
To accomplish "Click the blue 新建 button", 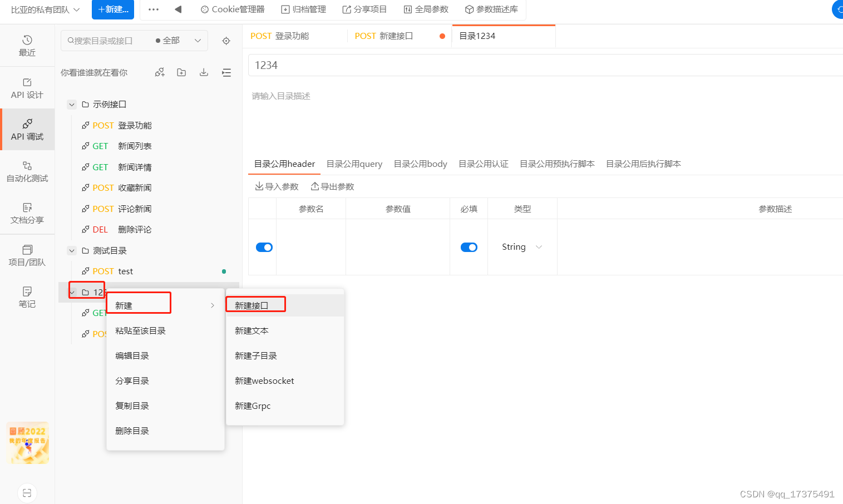I will point(113,9).
